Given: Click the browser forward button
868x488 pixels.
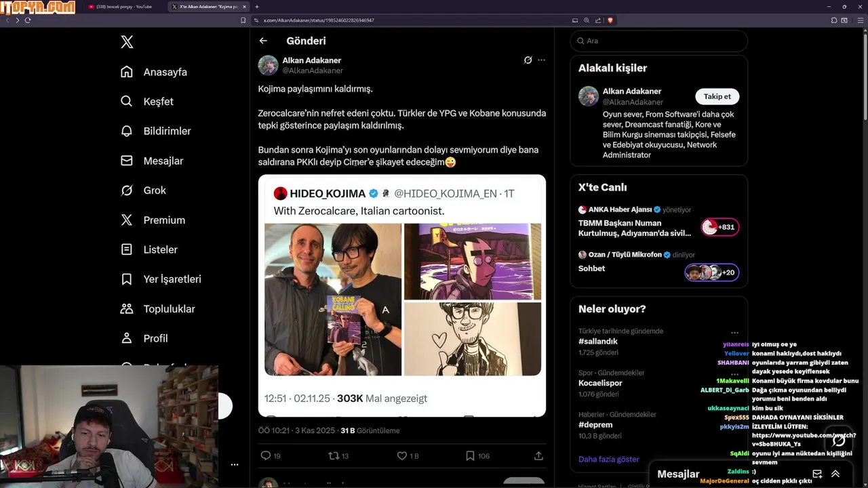Looking at the screenshot, I should coord(17,20).
